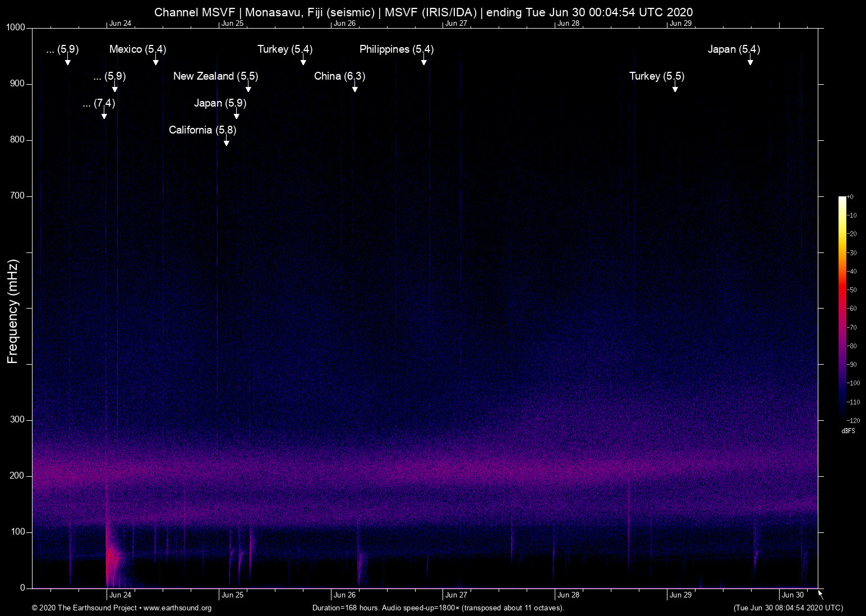Select the leftmost (5.9) event label
This screenshot has width=866, height=616.
(x=62, y=49)
